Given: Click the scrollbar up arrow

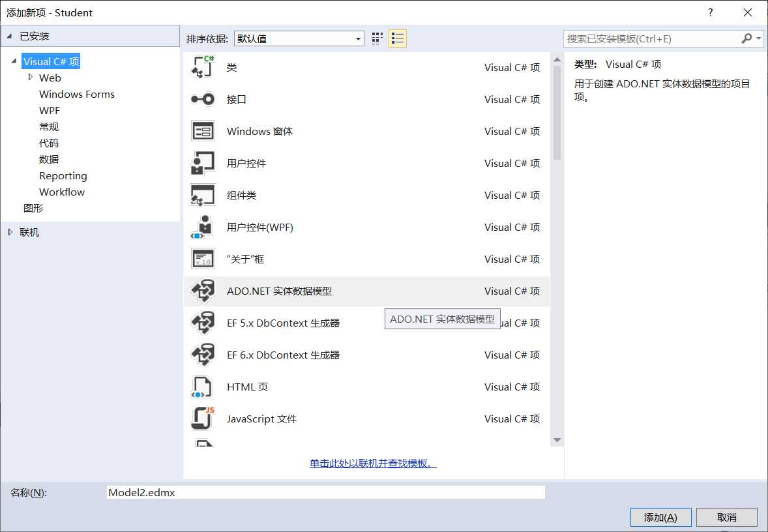Looking at the screenshot, I should tap(557, 60).
